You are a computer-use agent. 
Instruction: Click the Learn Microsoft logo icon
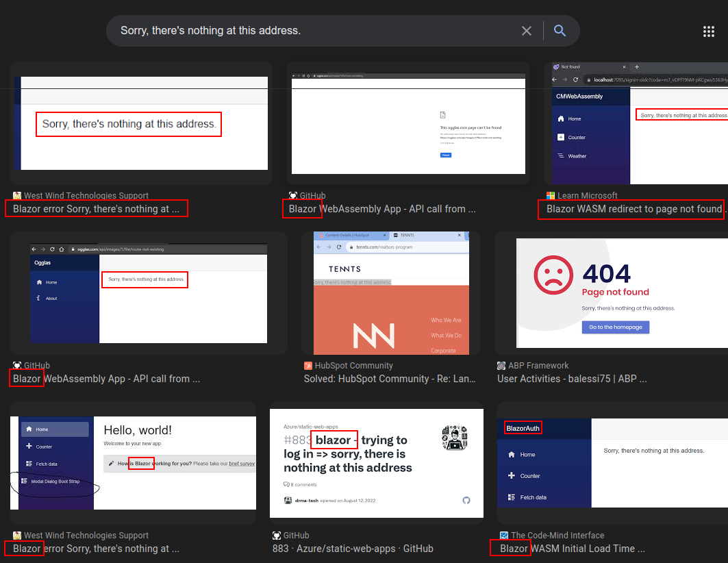click(x=551, y=196)
